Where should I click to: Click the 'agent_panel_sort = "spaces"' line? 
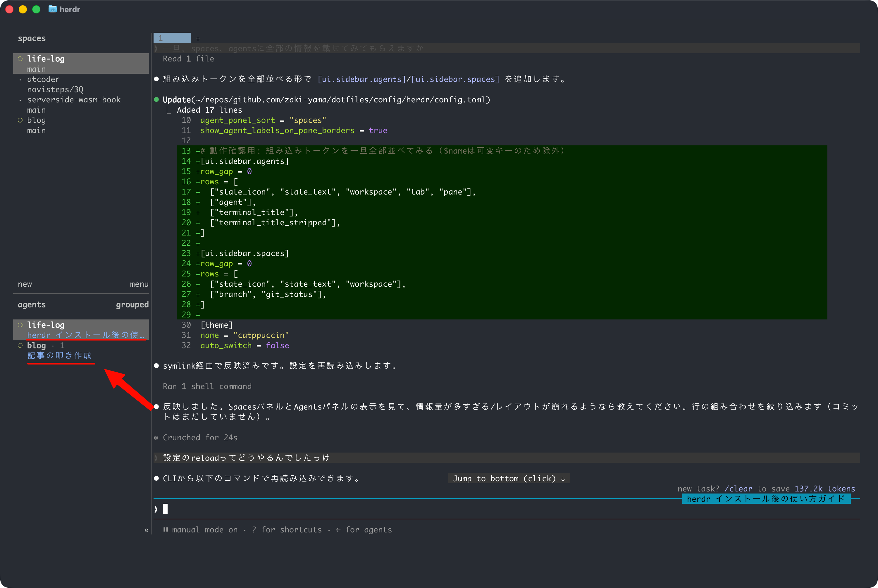[x=263, y=120]
